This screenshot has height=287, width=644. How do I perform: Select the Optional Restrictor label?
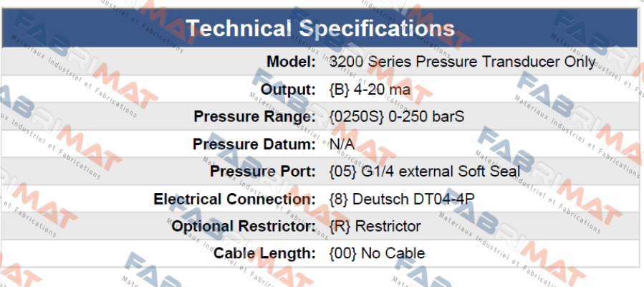(x=243, y=226)
